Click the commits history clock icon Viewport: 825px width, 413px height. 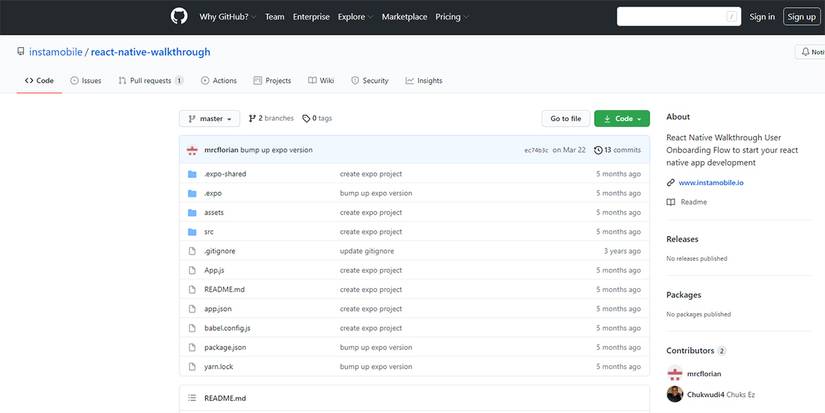598,150
